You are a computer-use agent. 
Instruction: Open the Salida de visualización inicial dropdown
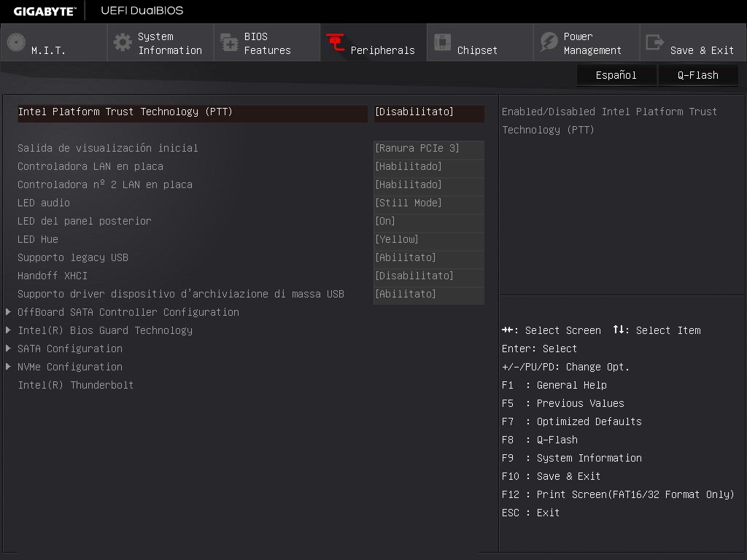(428, 149)
